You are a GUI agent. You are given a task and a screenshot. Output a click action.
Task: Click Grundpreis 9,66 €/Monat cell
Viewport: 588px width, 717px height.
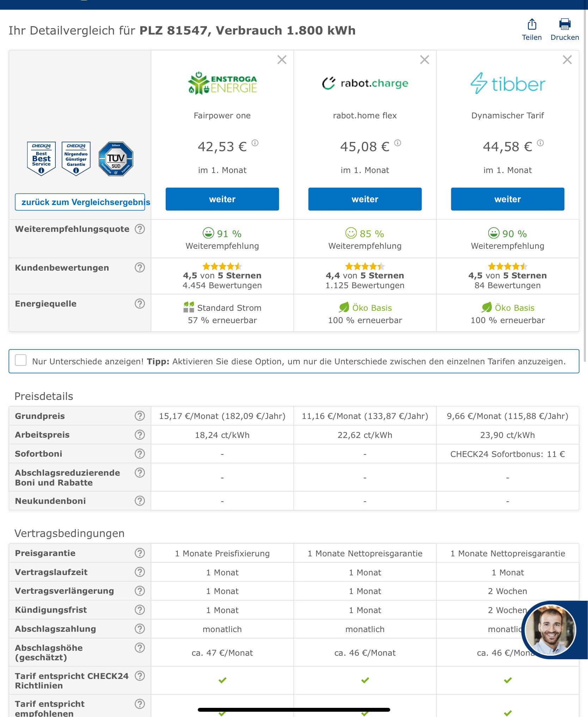point(508,416)
